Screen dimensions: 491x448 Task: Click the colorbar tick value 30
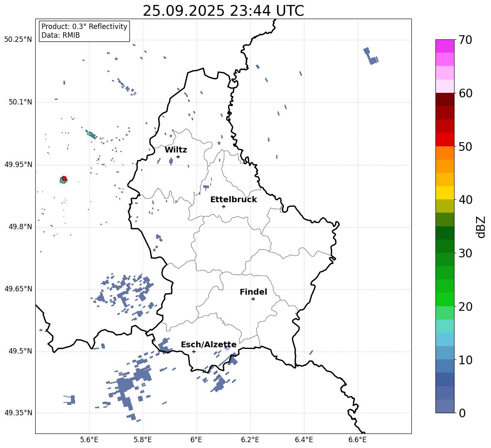pyautogui.click(x=466, y=253)
